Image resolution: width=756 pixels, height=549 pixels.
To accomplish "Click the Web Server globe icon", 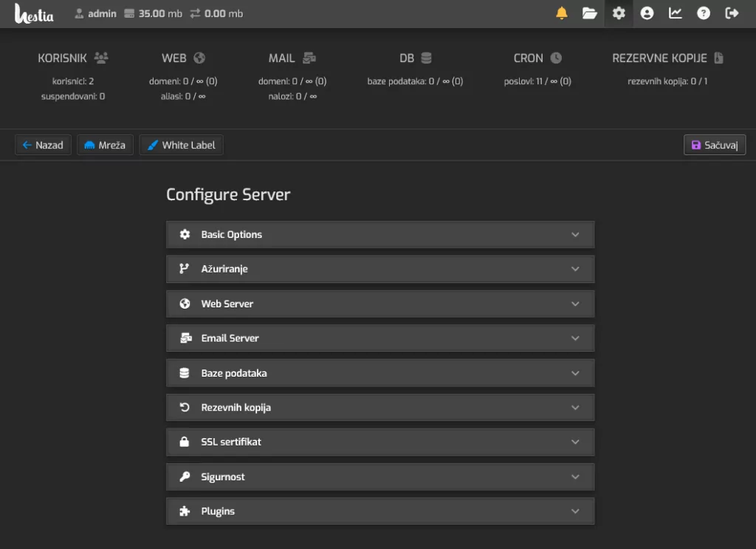I will [185, 304].
